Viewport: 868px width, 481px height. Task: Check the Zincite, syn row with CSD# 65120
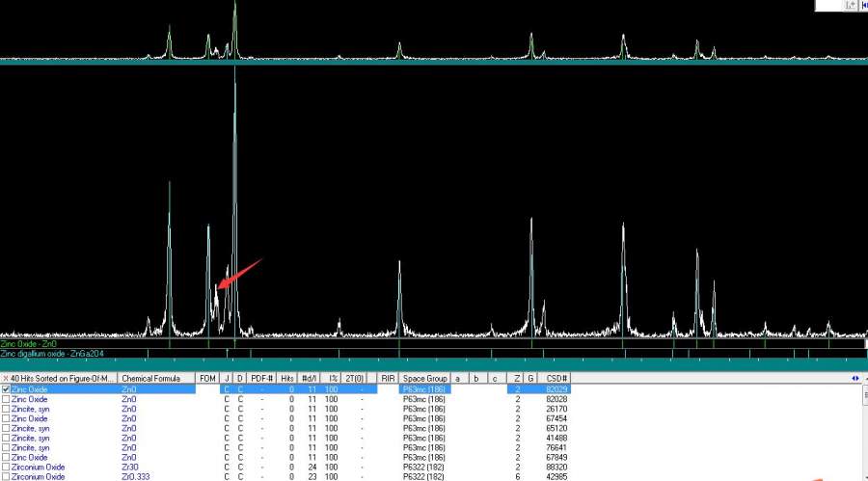[x=6, y=428]
